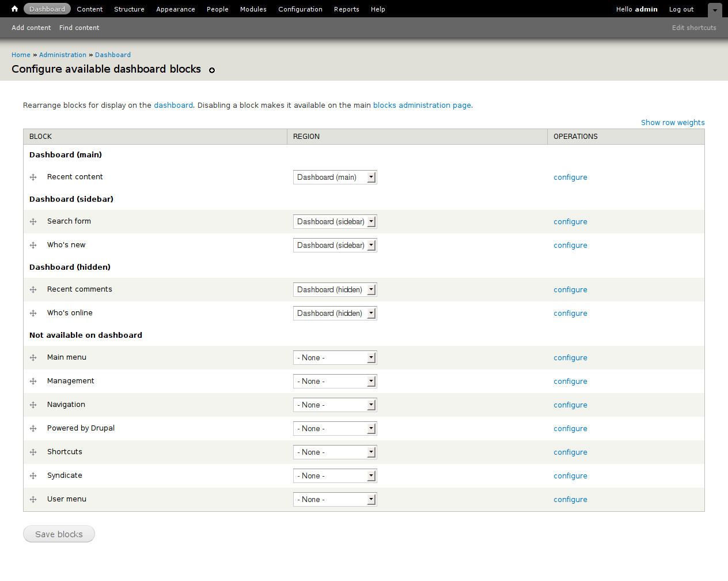Open the Modules menu item

[253, 9]
